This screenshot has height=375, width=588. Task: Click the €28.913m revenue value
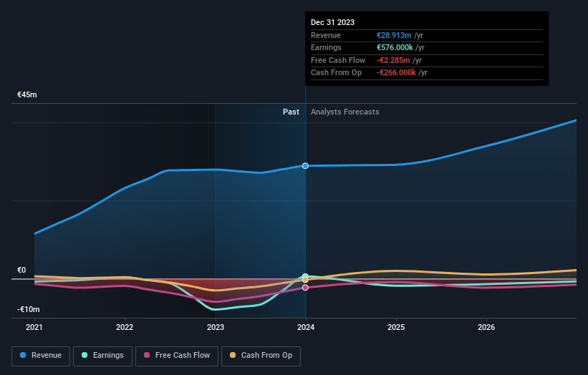pos(394,35)
